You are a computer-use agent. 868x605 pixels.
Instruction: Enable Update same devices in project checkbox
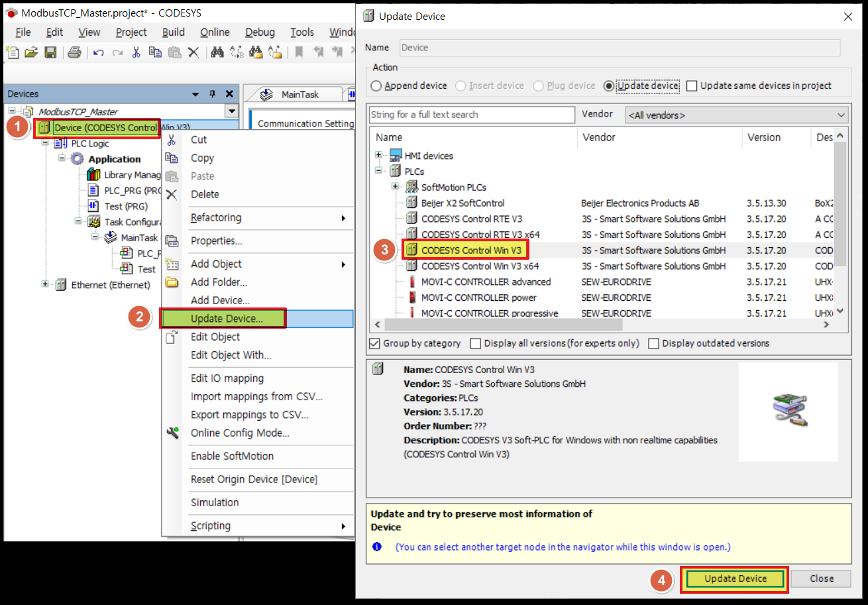(692, 85)
